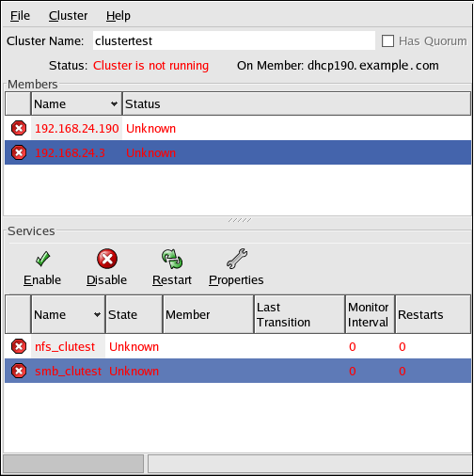Click the red Disable service icon
This screenshot has width=474, height=476.
(107, 259)
